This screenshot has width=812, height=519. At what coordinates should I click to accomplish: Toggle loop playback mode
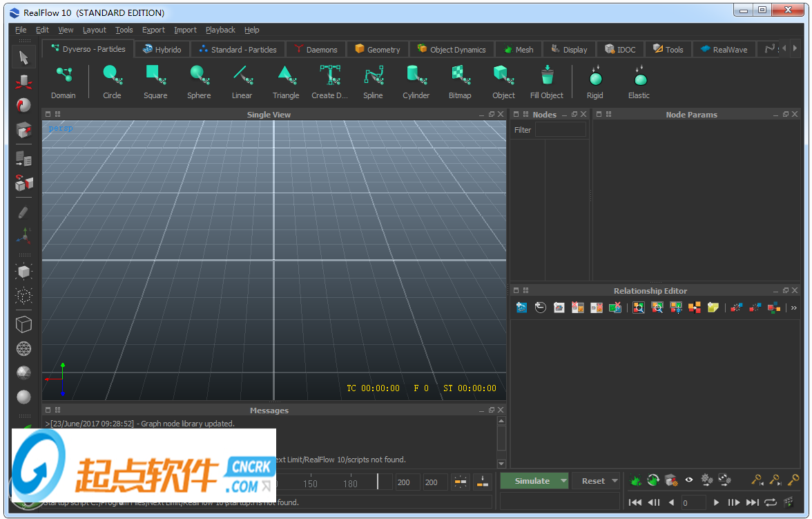pos(771,502)
